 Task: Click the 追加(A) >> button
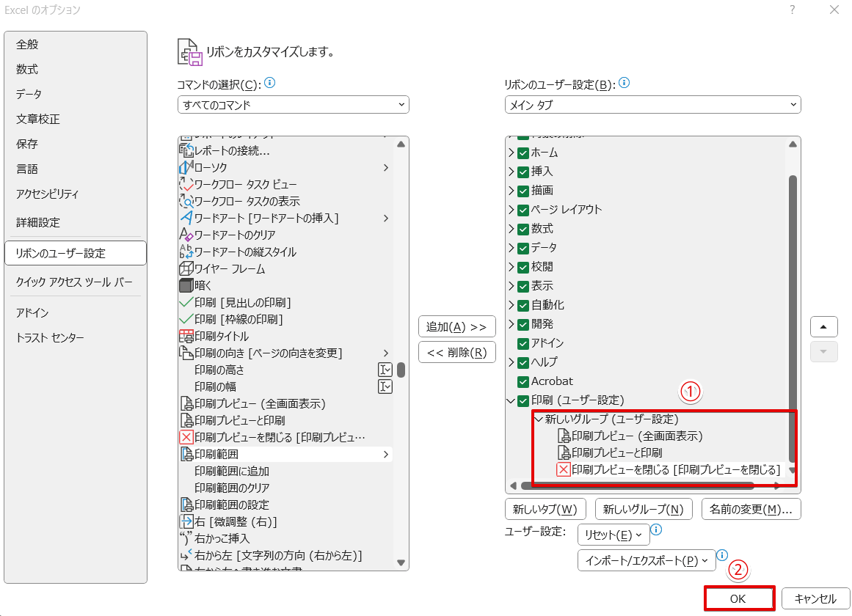[456, 326]
